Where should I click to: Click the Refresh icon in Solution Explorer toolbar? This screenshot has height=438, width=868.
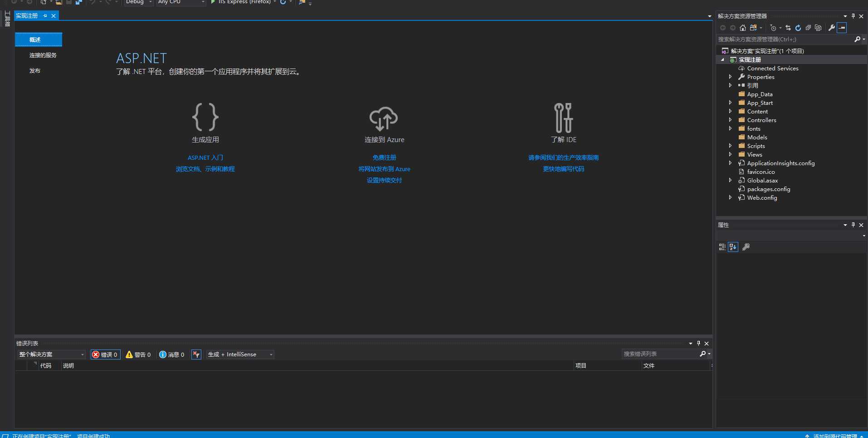798,28
